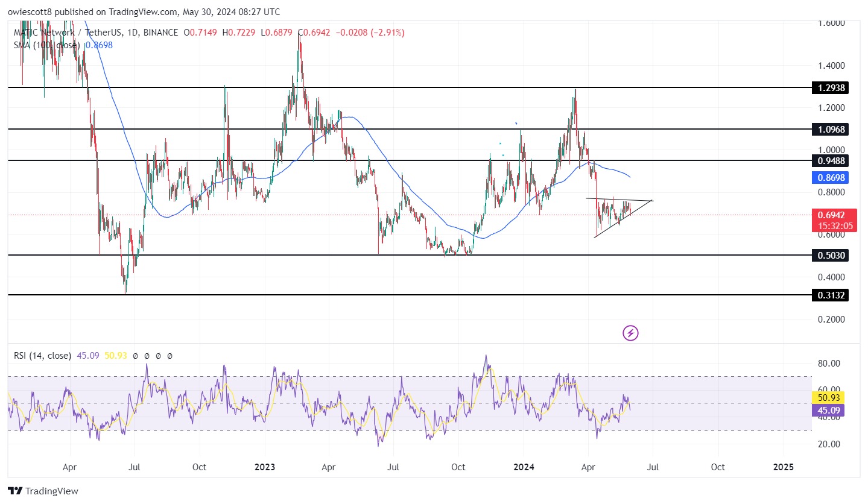Click the owiescott8 published header text
The image size is (868, 504).
144,11
